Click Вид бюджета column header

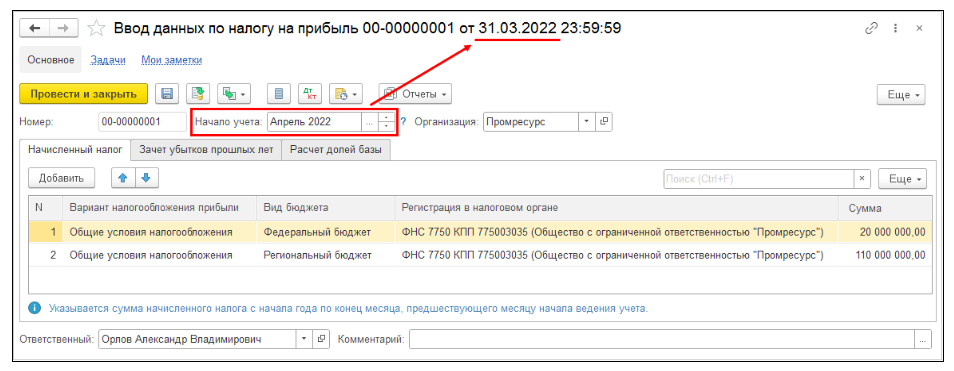tap(326, 208)
